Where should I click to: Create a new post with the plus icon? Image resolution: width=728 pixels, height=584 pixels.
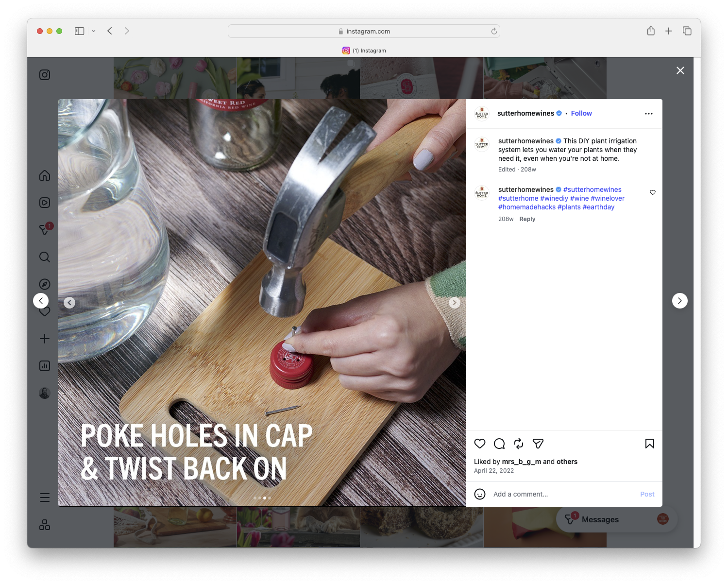[44, 339]
